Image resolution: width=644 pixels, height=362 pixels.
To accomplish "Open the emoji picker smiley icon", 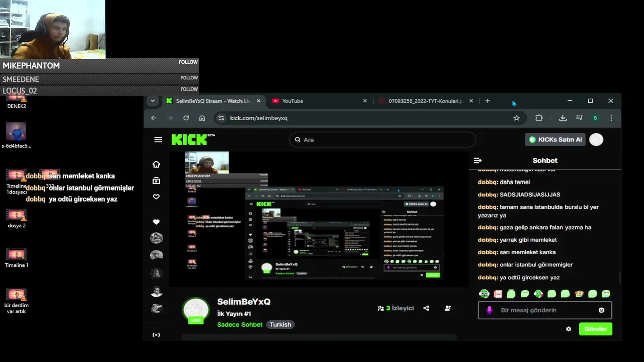I will click(601, 310).
